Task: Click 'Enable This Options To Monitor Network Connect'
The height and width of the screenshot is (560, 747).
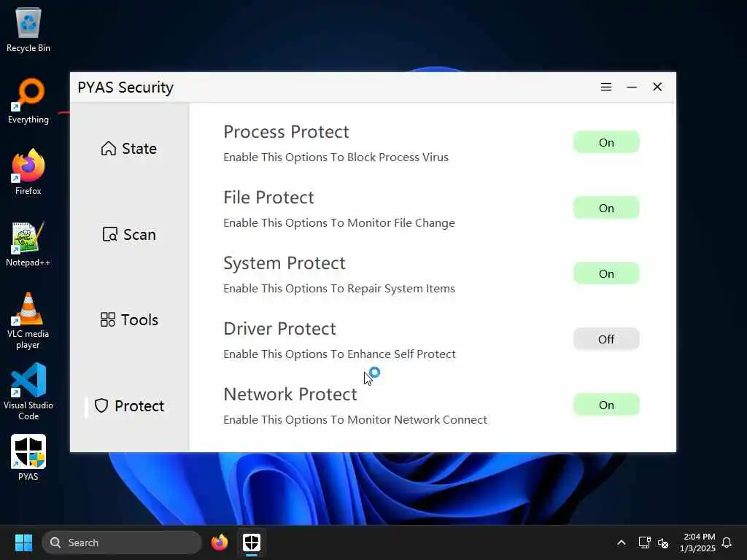Action: pos(355,419)
